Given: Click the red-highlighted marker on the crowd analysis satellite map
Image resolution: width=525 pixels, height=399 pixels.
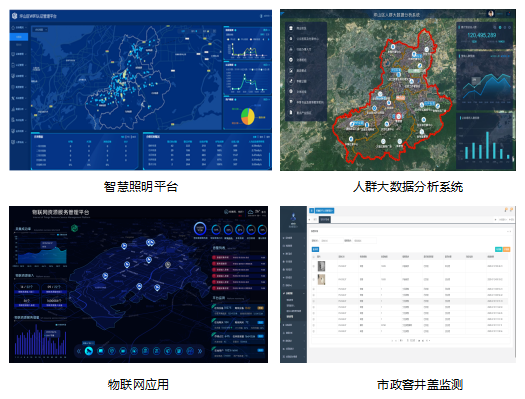Looking at the screenshot, I should click(398, 116).
